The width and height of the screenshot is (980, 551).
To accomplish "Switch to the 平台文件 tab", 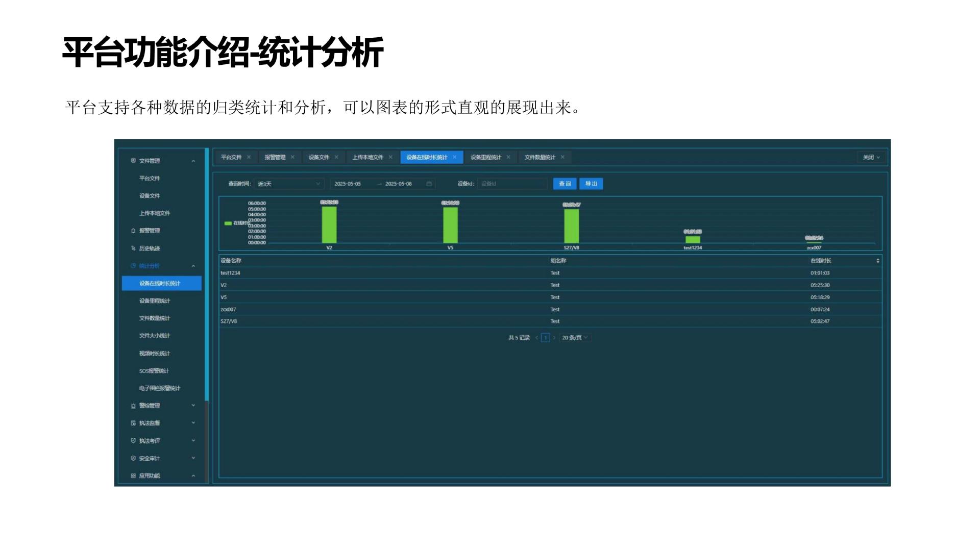I will [x=231, y=157].
